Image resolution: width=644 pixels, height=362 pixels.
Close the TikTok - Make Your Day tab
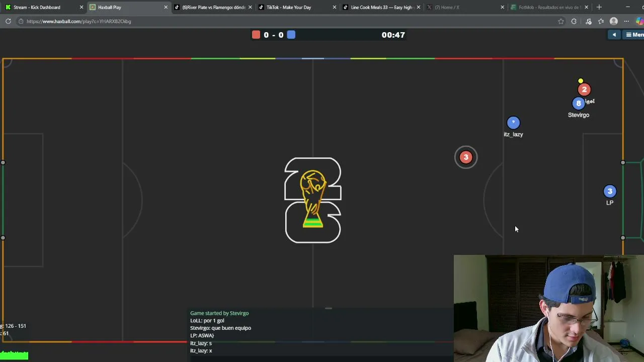[334, 7]
